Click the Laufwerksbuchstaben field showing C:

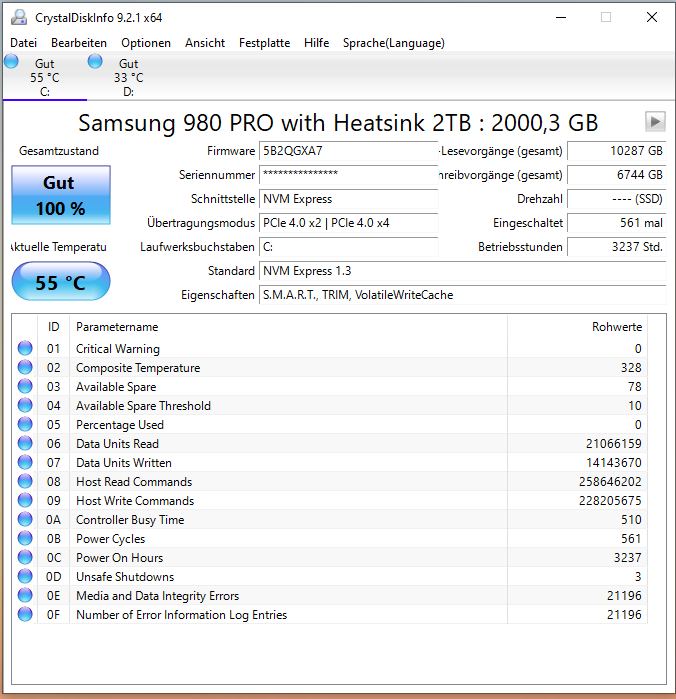point(349,247)
